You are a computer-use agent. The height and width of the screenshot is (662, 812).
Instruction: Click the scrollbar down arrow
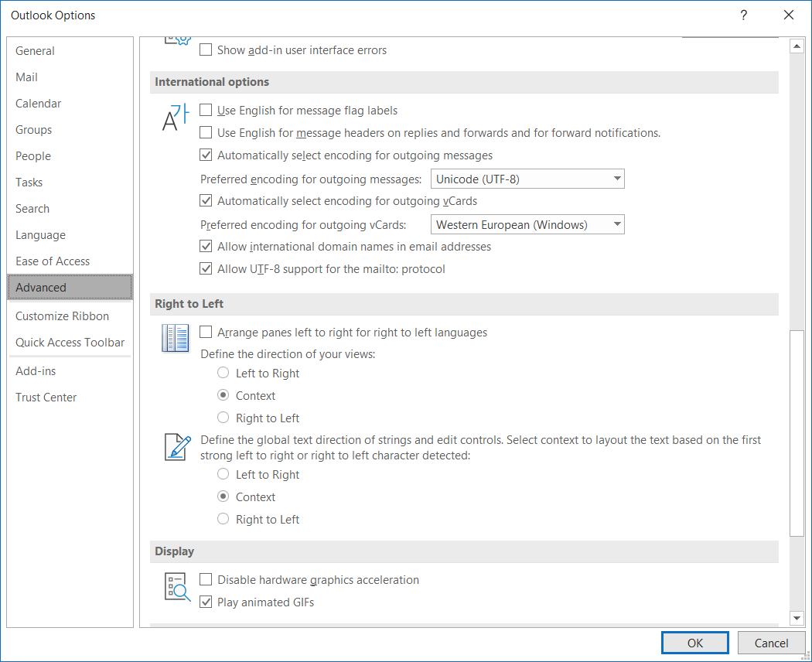797,617
